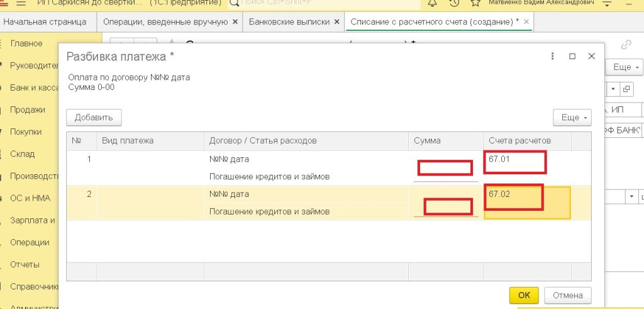Open the ОС и НМА section
The image size is (644, 309).
(30, 198)
